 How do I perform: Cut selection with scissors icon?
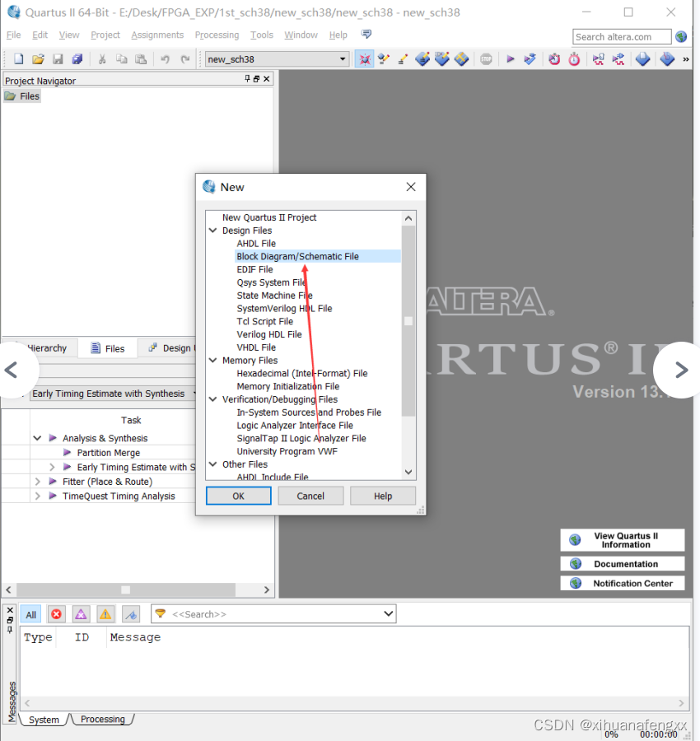click(x=101, y=58)
